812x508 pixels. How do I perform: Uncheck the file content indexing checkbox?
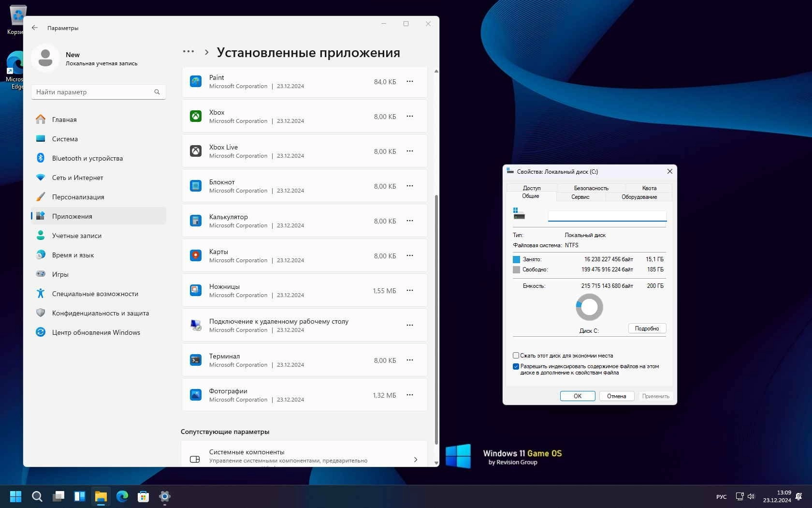[516, 366]
